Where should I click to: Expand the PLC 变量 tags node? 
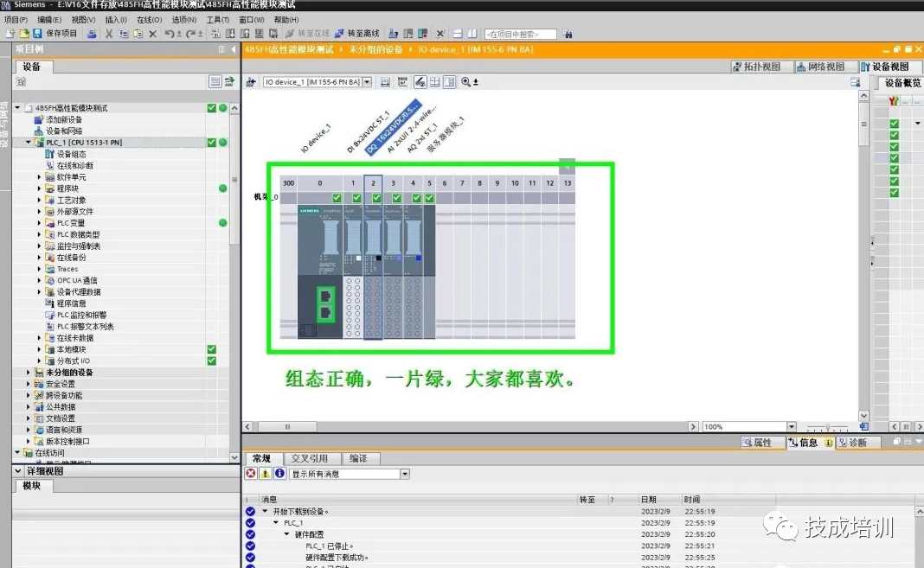click(40, 223)
